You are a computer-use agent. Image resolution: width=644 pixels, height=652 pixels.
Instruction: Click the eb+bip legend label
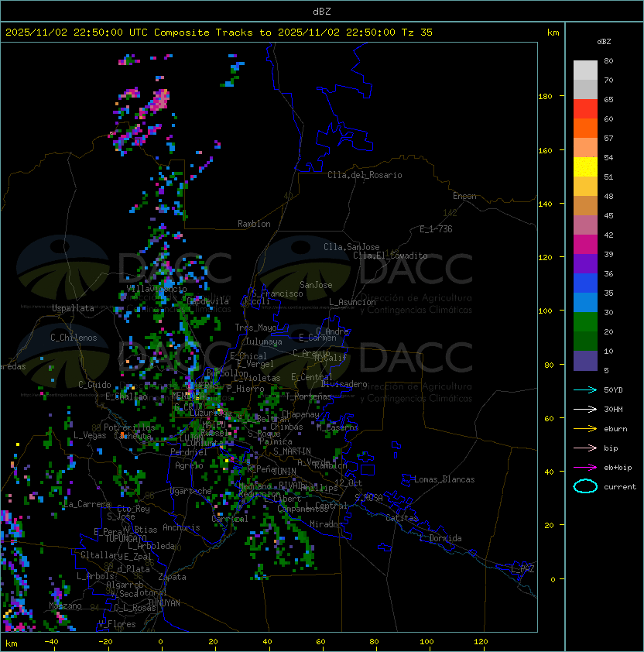(x=618, y=468)
